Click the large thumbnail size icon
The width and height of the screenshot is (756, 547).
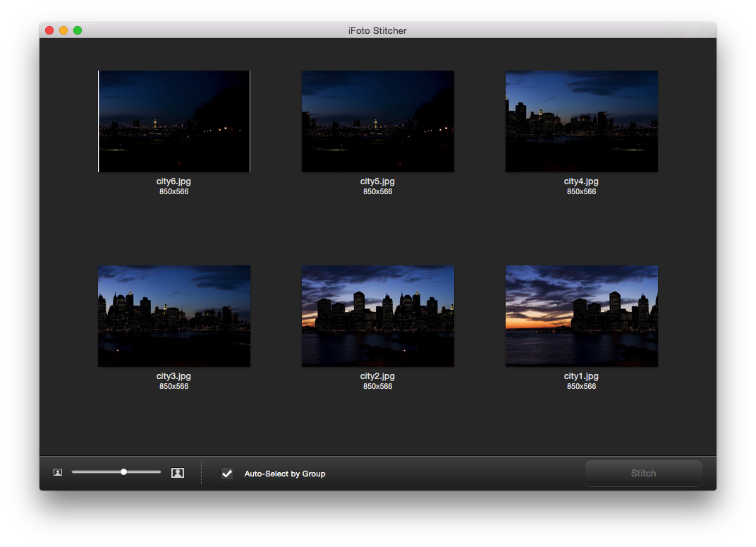tap(178, 473)
